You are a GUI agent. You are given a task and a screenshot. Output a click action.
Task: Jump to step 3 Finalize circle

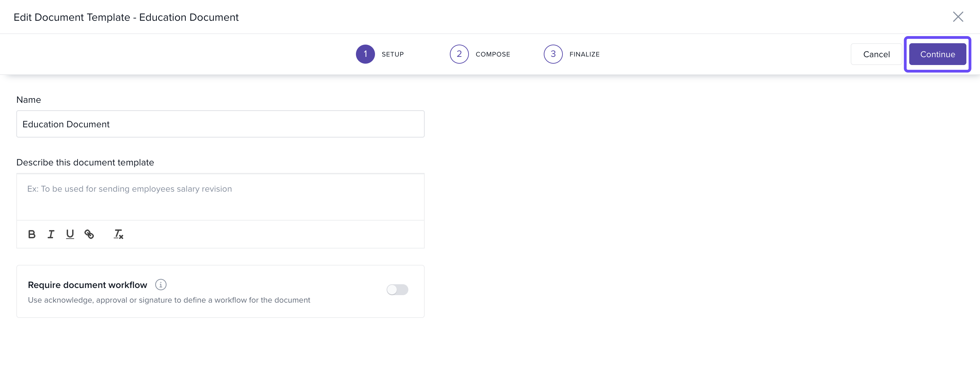pyautogui.click(x=553, y=54)
